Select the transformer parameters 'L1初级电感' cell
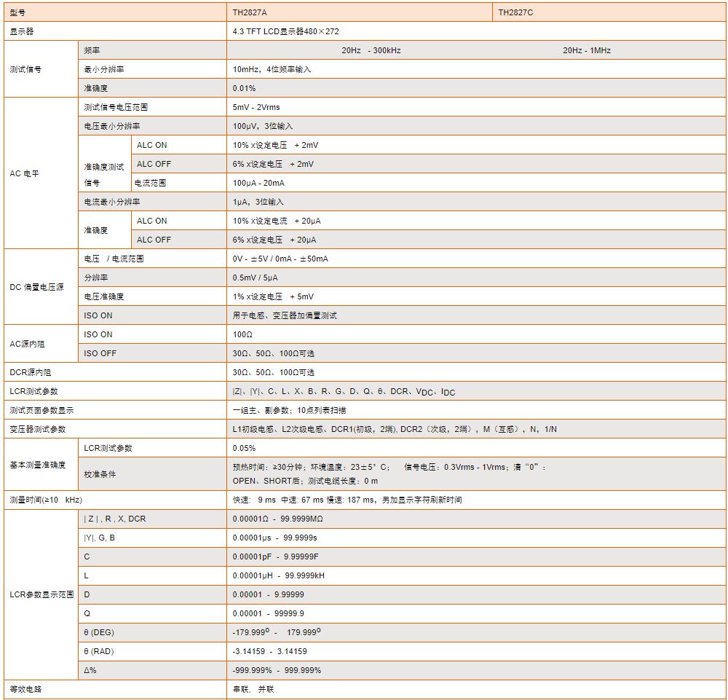 tap(476, 429)
